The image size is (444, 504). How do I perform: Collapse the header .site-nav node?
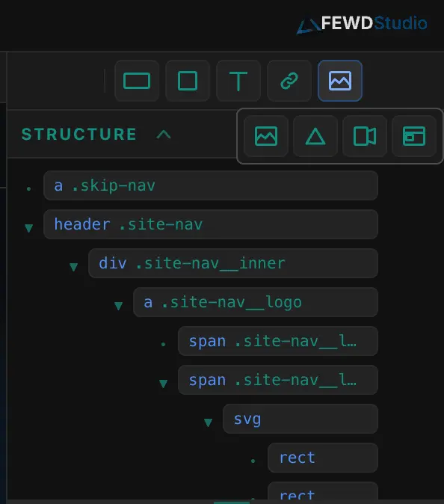coord(29,228)
